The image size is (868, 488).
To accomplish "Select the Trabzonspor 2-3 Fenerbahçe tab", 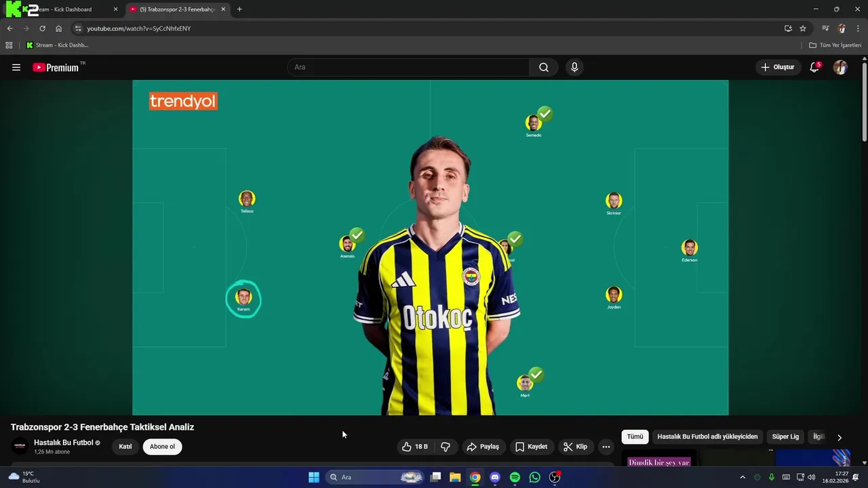I will 176,9.
